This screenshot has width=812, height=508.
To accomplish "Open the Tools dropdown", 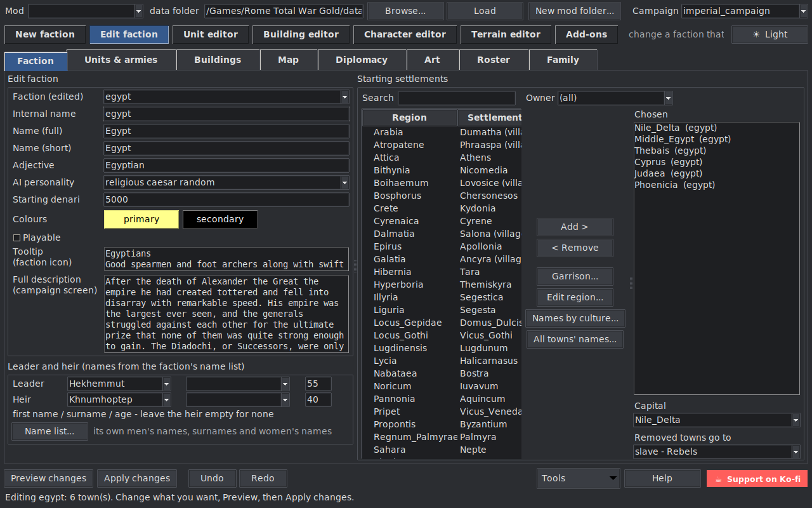I will [578, 478].
